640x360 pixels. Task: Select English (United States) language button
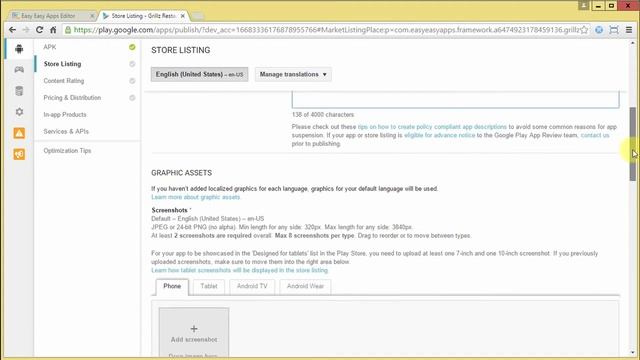click(199, 74)
